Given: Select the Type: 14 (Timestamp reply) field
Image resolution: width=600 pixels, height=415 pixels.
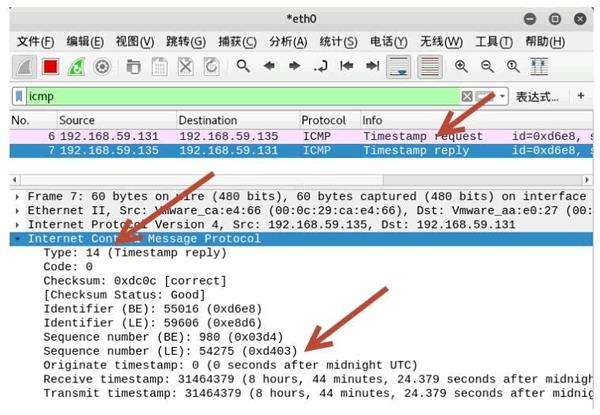Looking at the screenshot, I should pos(135,253).
